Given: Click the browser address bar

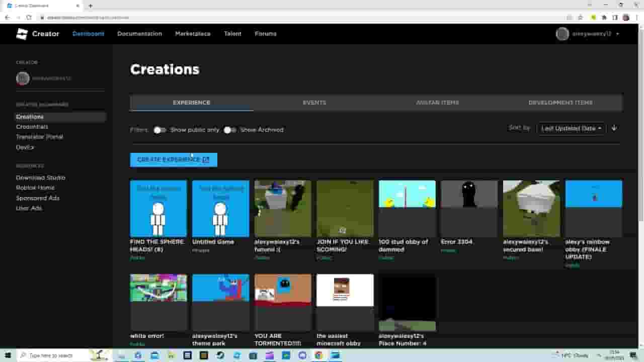Looking at the screenshot, I should [302, 17].
